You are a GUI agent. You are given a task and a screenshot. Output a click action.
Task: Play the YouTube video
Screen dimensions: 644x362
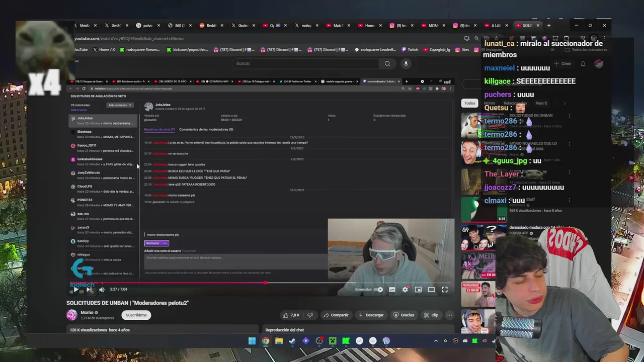75,290
